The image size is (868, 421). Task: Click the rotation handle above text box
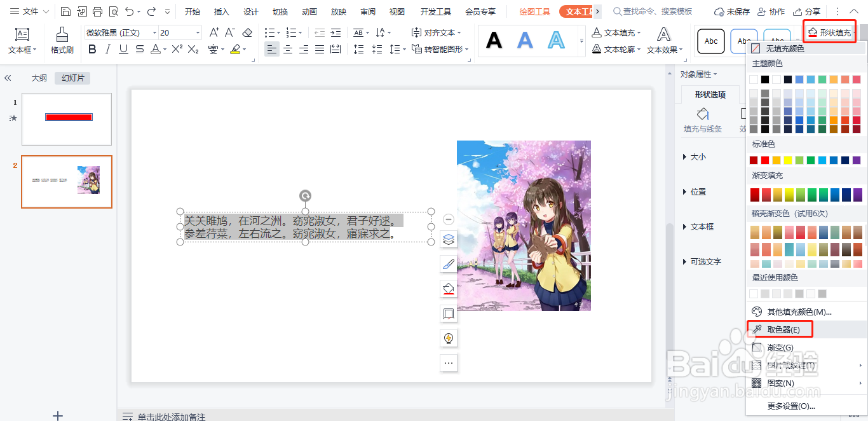pos(305,196)
